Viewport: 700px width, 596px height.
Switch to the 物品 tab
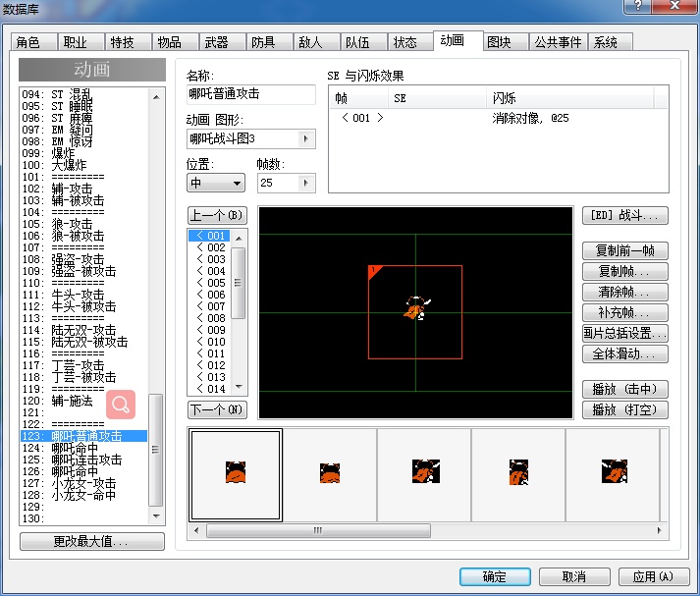[x=175, y=42]
